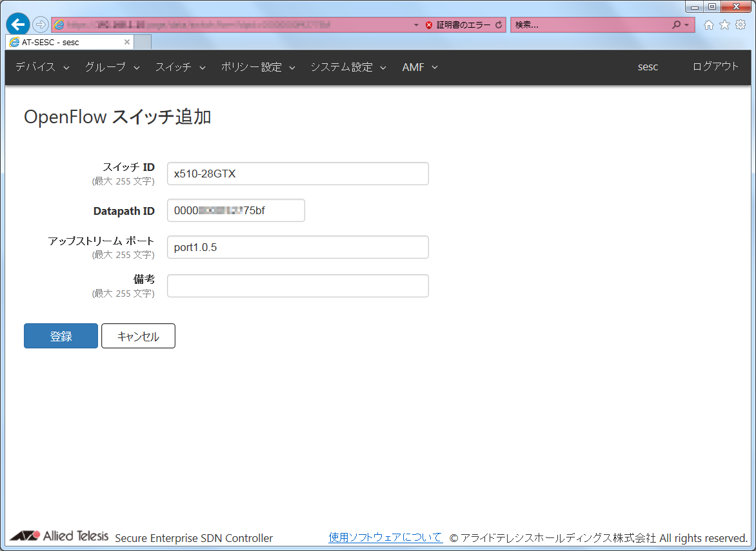The image size is (756, 551).
Task: Click the キャンセル cancel button
Action: pyautogui.click(x=139, y=336)
